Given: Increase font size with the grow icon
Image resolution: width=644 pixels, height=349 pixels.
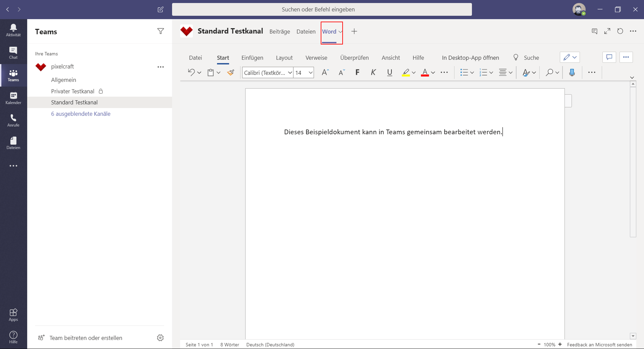Looking at the screenshot, I should 325,73.
